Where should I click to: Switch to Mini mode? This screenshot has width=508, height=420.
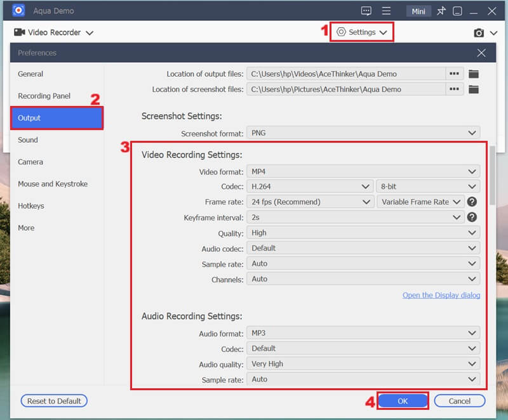coord(418,11)
